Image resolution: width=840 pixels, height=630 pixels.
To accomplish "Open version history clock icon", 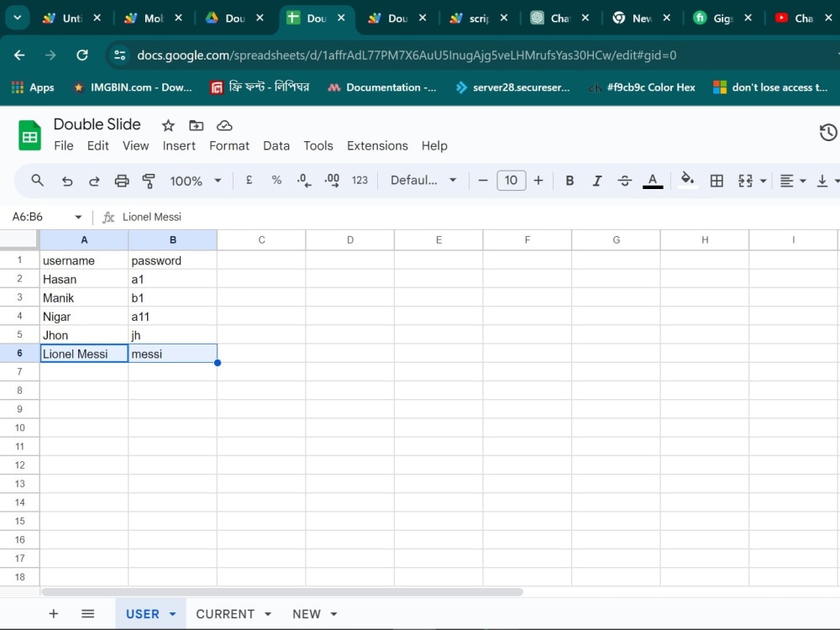I will 828,133.
